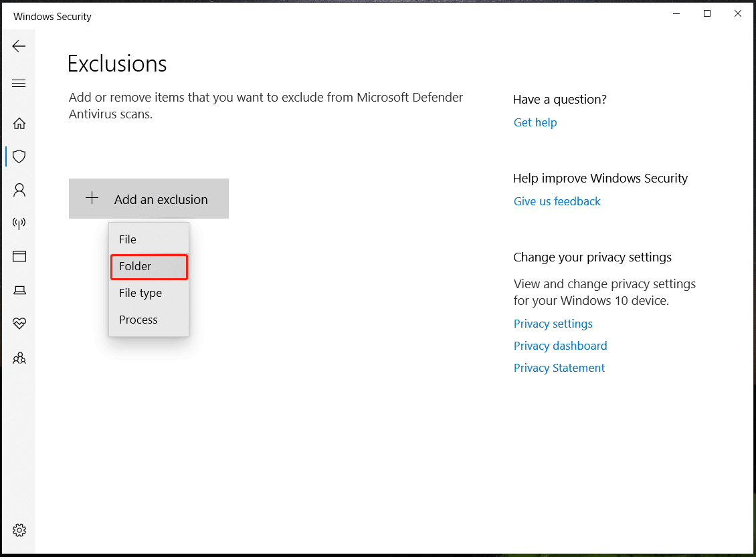Open App & browser control icon
756x557 pixels.
pos(19,256)
